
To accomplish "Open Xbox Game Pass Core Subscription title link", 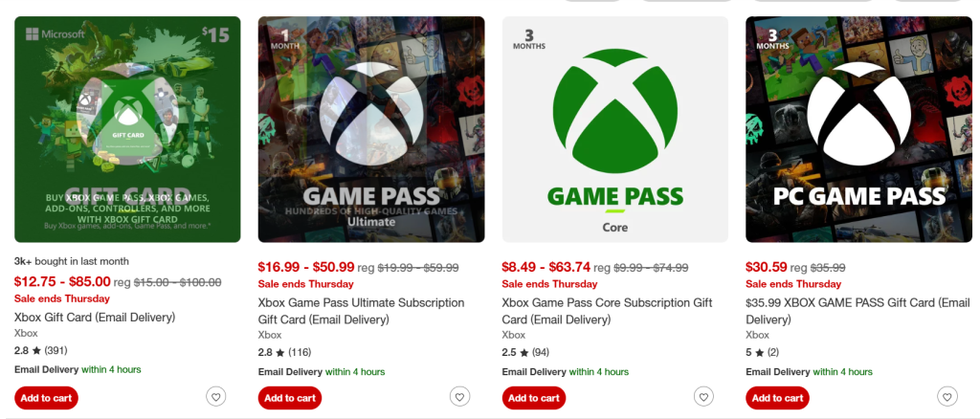I will (x=605, y=303).
